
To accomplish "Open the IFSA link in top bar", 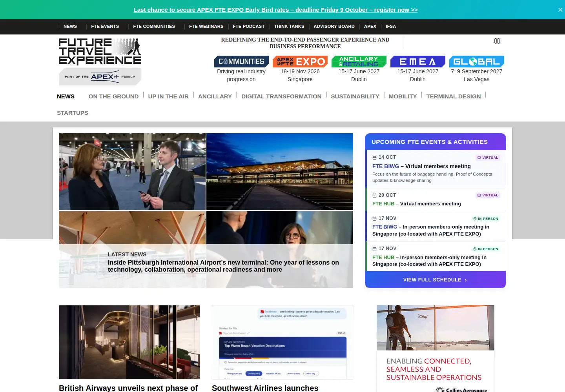I will (x=391, y=26).
